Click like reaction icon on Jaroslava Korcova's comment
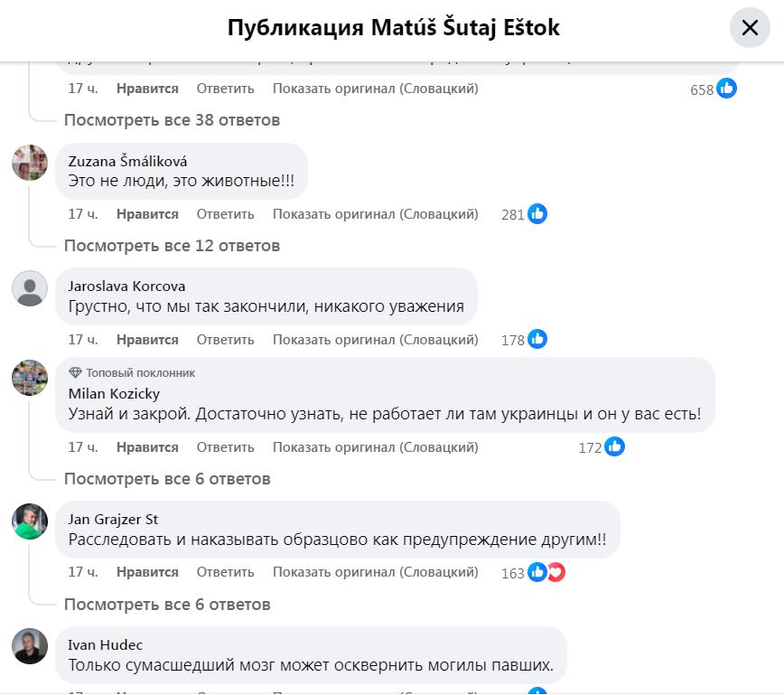The image size is (784, 695). click(537, 340)
